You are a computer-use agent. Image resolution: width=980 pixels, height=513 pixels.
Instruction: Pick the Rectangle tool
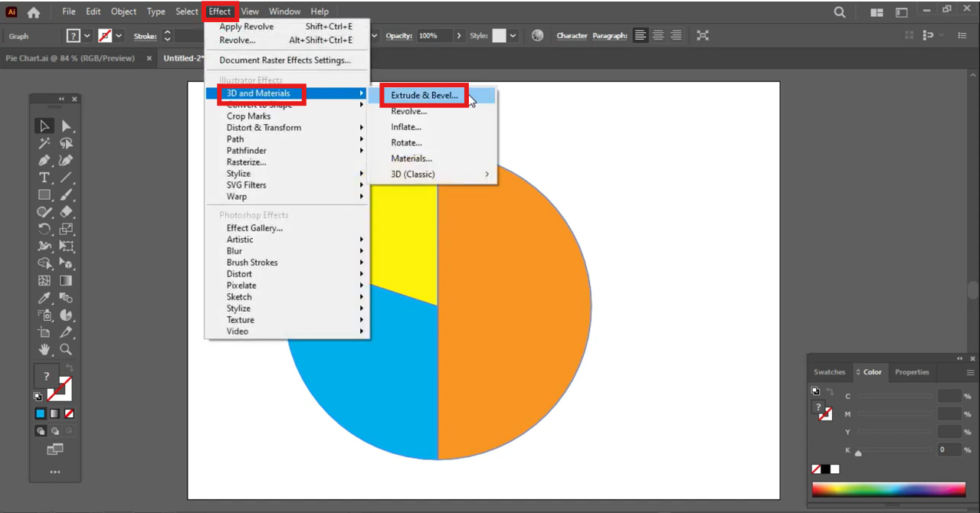coord(44,194)
